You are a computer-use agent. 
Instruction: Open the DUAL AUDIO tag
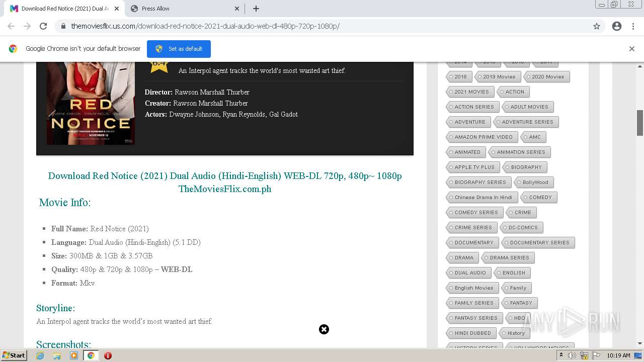(x=468, y=273)
